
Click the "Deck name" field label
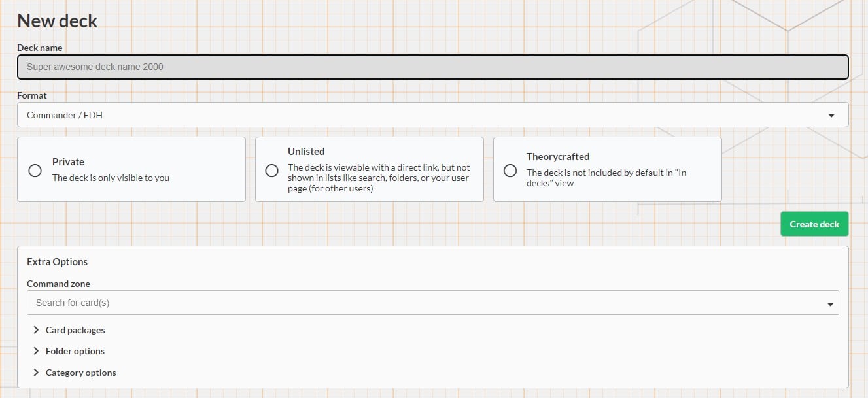pyautogui.click(x=40, y=48)
